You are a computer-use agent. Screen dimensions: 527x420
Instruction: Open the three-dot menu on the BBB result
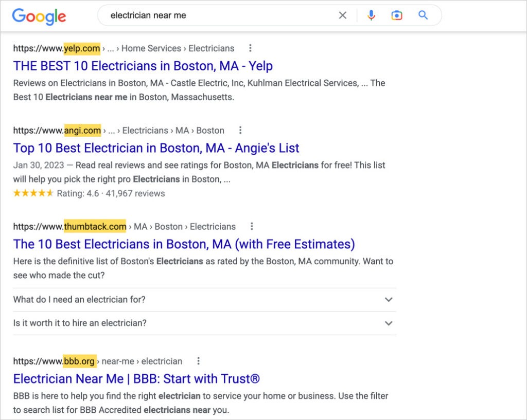click(199, 361)
